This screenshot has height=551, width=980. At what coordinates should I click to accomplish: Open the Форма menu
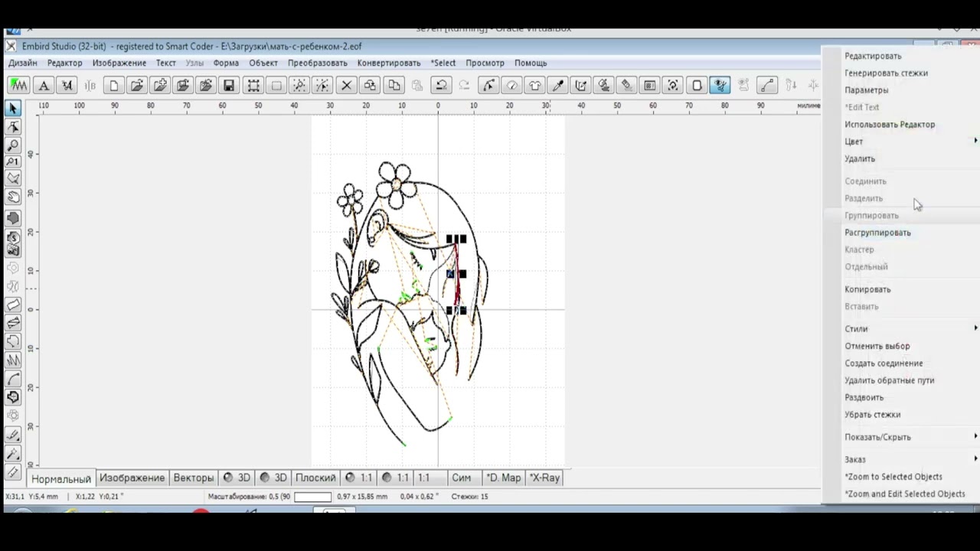coord(226,63)
